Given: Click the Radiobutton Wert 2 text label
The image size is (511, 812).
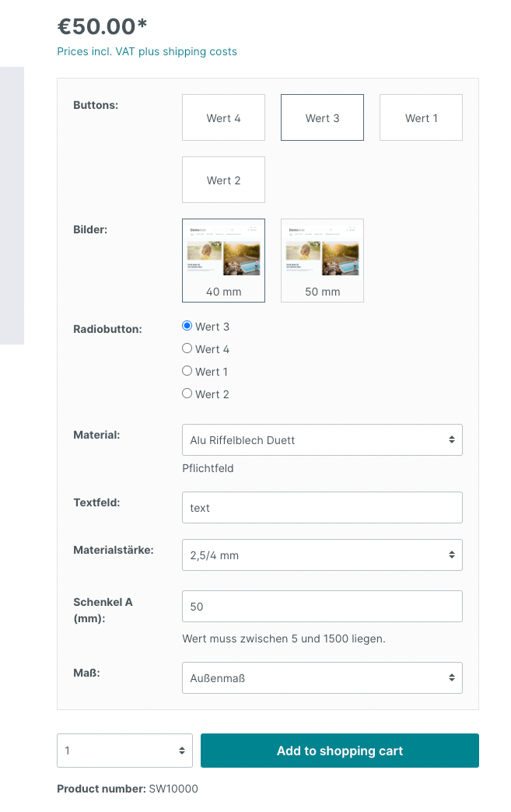Looking at the screenshot, I should pos(212,394).
